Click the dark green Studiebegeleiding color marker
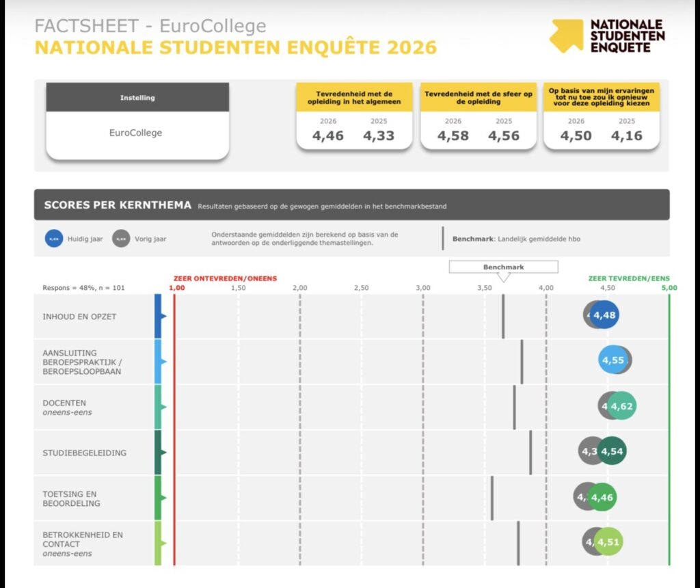This screenshot has height=588, width=700. pyautogui.click(x=158, y=452)
